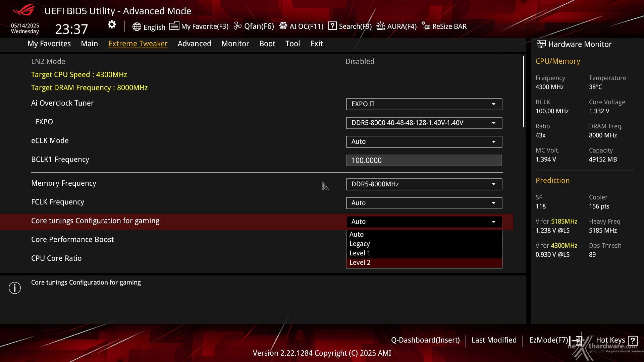Click Cooler 156 pts value
The image size is (644, 362).
[599, 206]
